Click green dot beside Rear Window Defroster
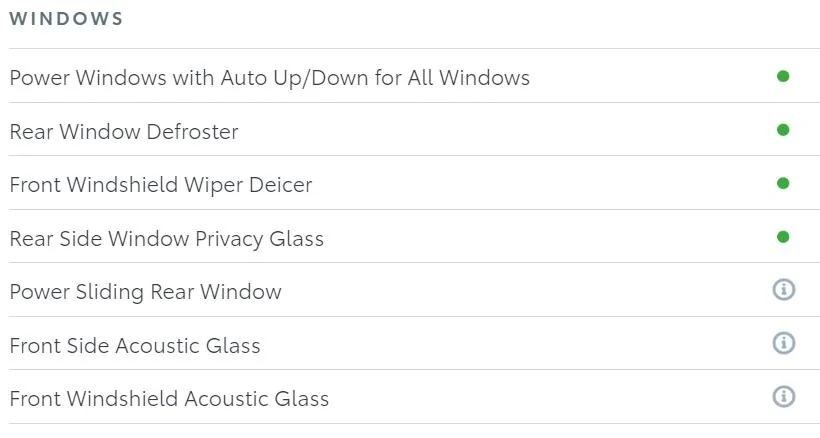 point(783,130)
